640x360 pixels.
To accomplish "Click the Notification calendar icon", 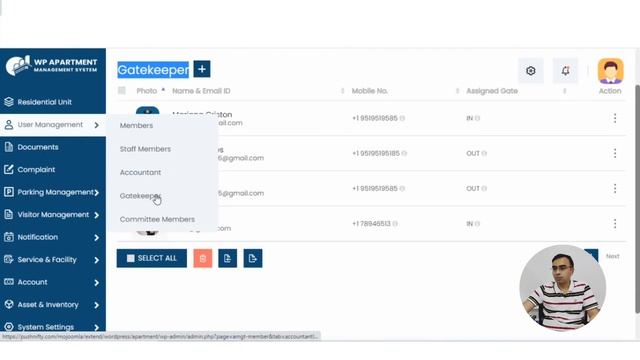I will tap(9, 237).
